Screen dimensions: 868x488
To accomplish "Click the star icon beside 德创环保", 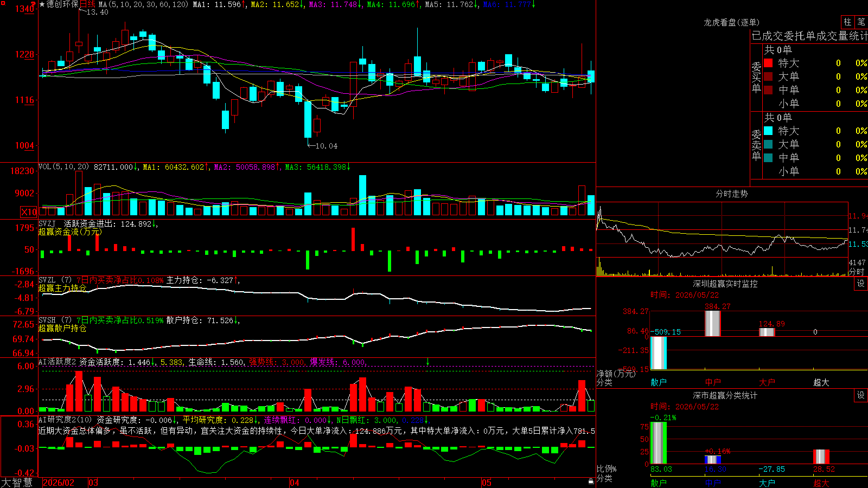I will pos(42,4).
